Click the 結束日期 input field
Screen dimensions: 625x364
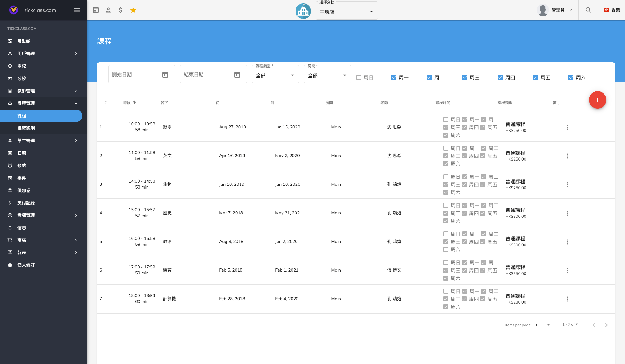213,74
